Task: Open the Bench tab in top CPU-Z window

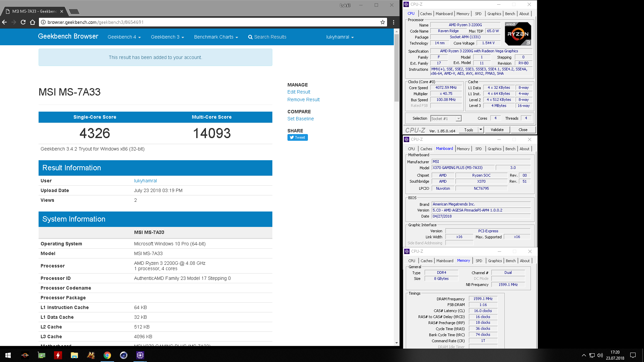Action: tap(510, 14)
